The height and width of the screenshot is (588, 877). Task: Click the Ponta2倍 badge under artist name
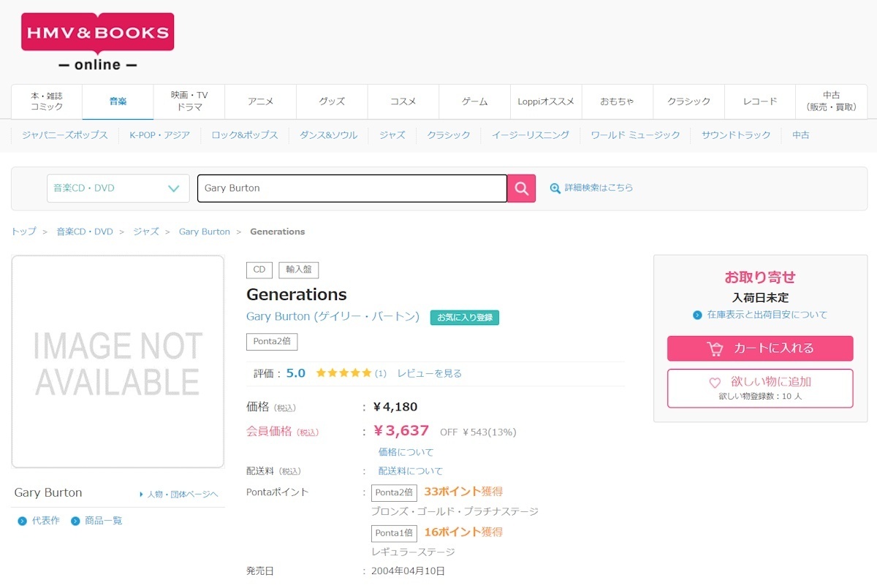pyautogui.click(x=272, y=342)
